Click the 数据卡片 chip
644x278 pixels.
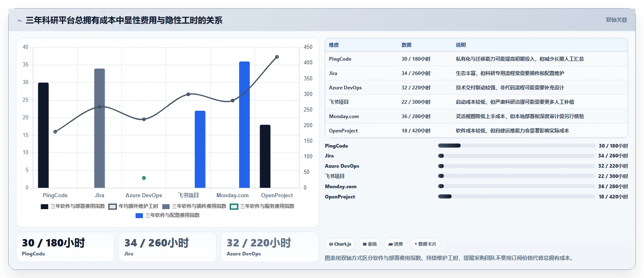[425, 244]
